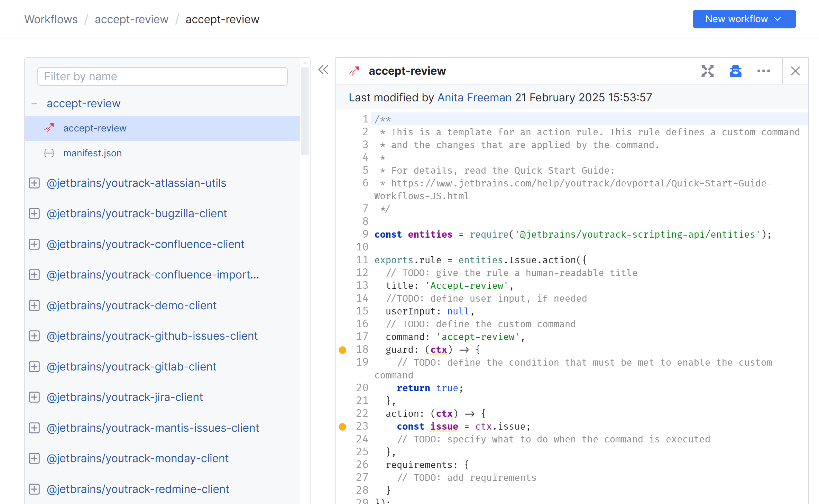Click the workflow list scrollbar
The width and height of the screenshot is (819, 504).
click(x=305, y=111)
